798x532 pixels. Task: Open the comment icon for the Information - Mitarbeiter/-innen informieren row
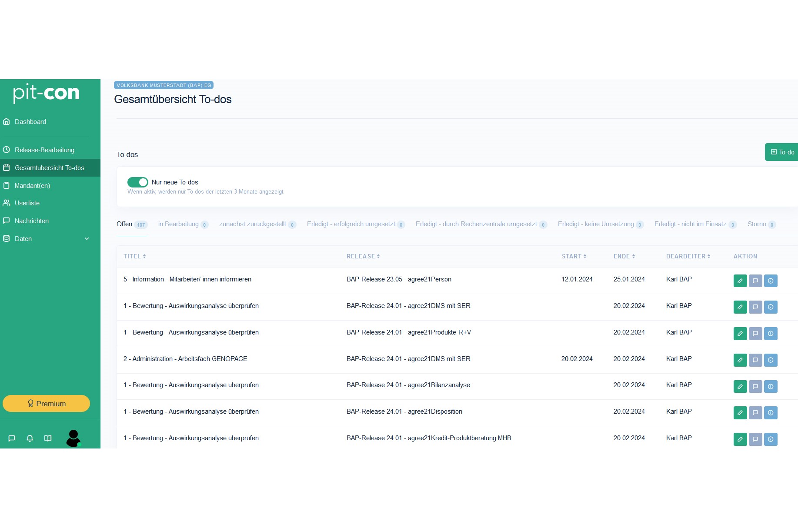tap(755, 281)
